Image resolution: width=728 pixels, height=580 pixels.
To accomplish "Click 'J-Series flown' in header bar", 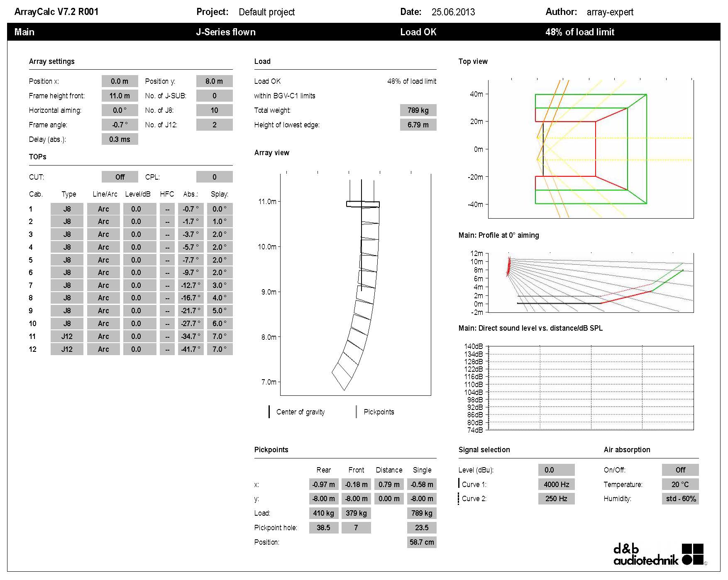I will (226, 32).
